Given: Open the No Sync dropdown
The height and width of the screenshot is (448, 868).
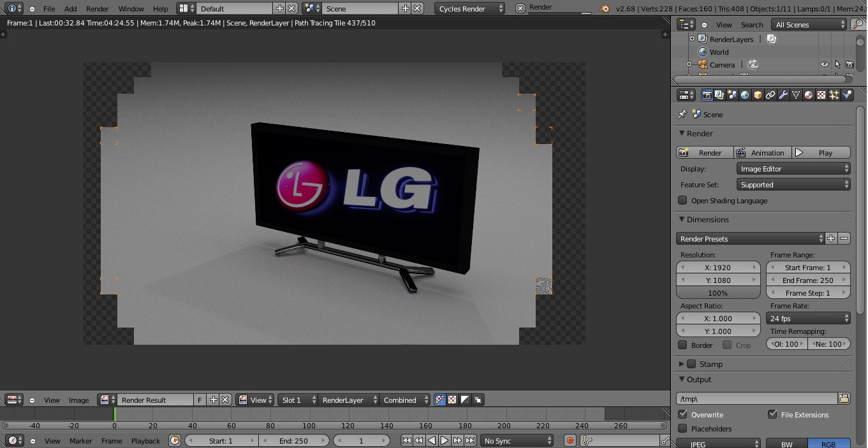Looking at the screenshot, I should point(517,440).
